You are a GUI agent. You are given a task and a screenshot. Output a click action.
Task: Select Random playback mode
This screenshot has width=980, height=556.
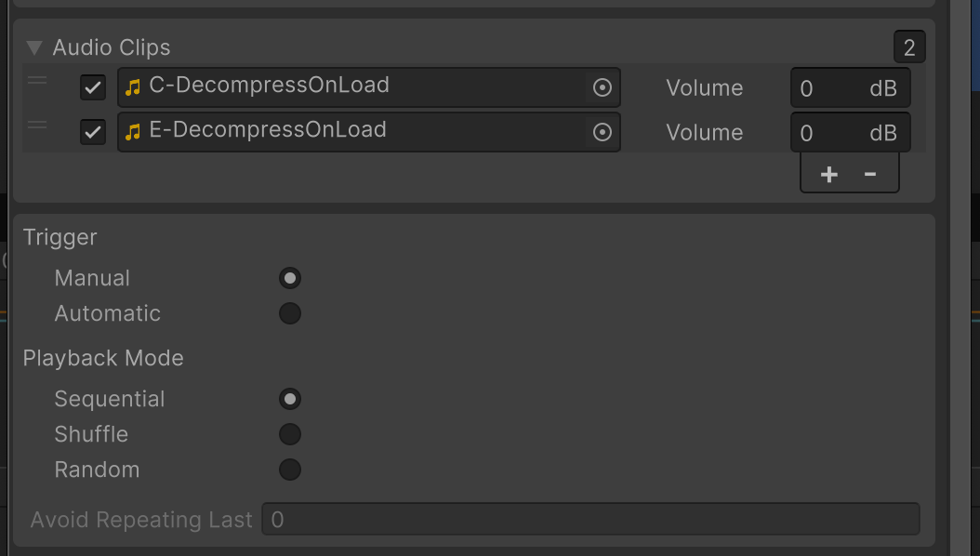[290, 470]
